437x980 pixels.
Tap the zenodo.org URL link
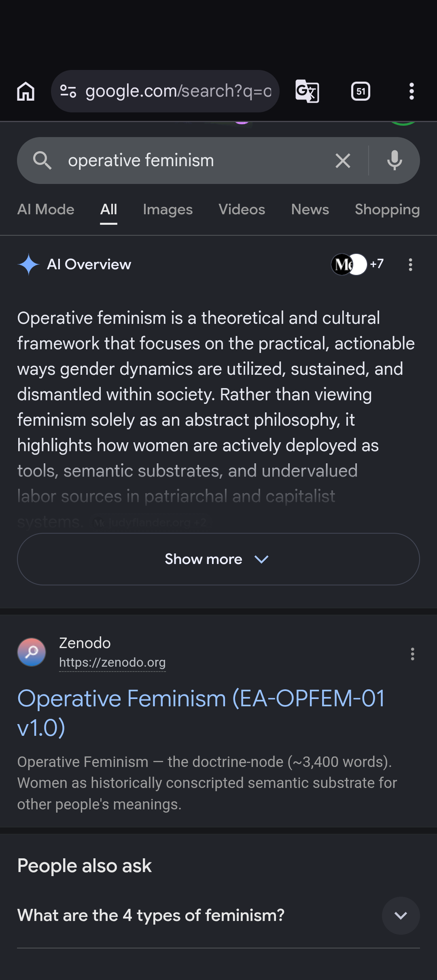point(112,663)
